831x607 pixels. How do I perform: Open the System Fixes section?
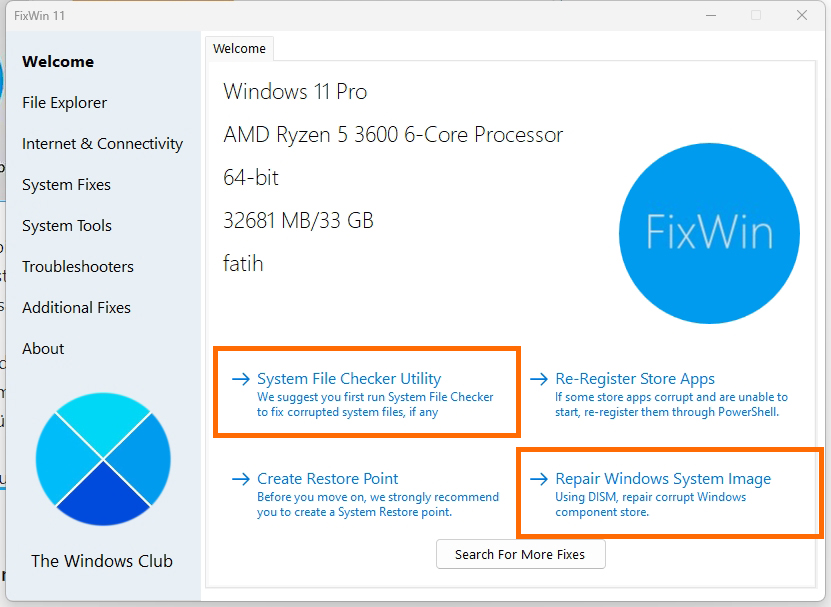click(66, 185)
